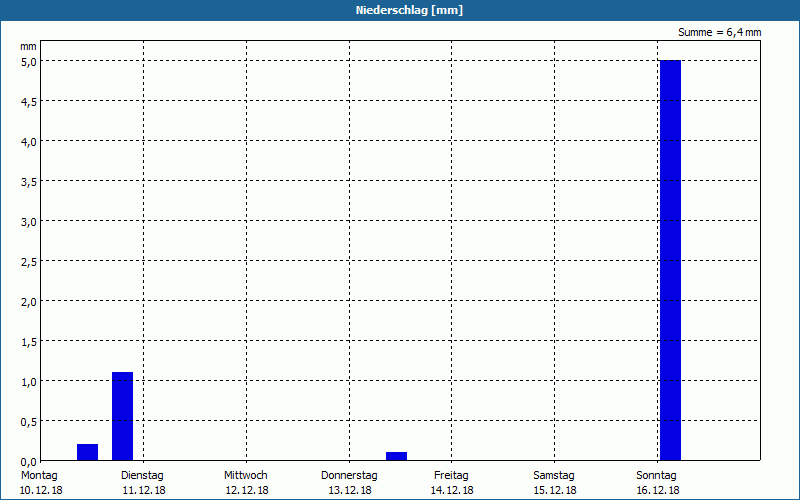Click the Donnerstag axis label

[349, 476]
